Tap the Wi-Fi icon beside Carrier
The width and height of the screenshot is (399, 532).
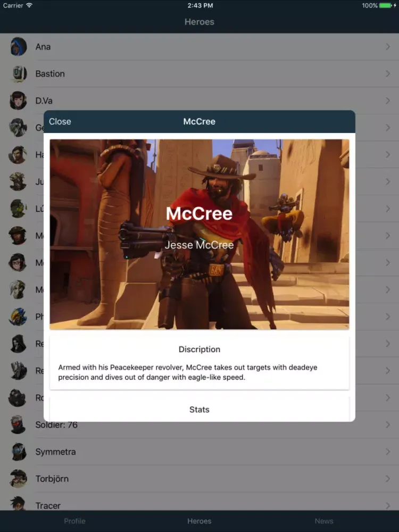29,5
